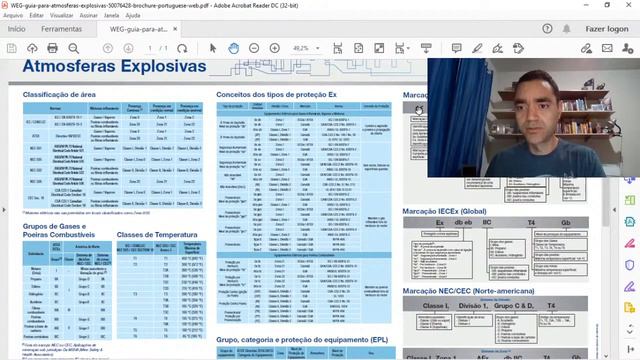The image size is (640, 360).
Task: Add a comment with the note icon
Action: pyautogui.click(x=456, y=48)
